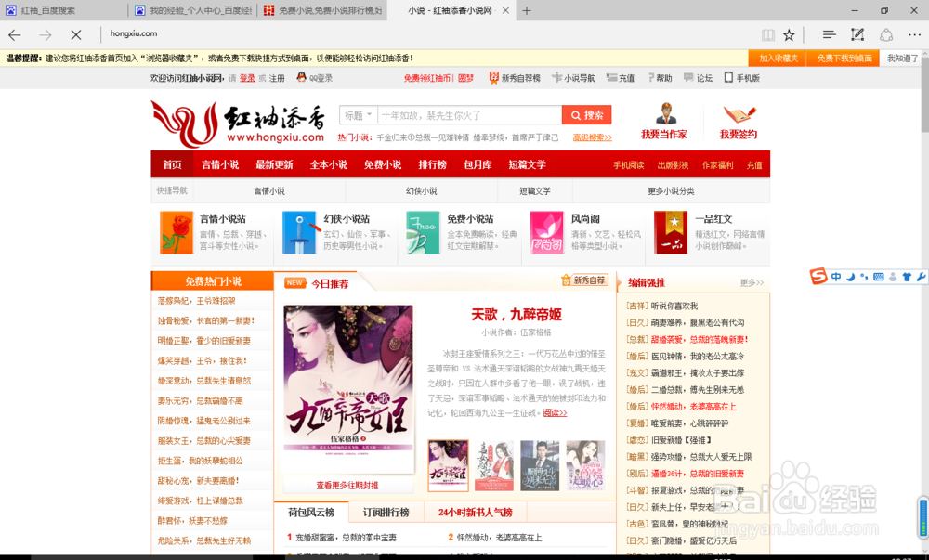Click 登录 link in welcome bar

[x=247, y=78]
